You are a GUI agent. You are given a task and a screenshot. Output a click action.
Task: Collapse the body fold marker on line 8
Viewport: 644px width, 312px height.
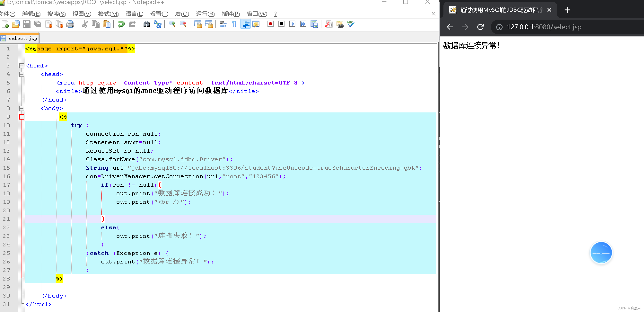point(22,108)
